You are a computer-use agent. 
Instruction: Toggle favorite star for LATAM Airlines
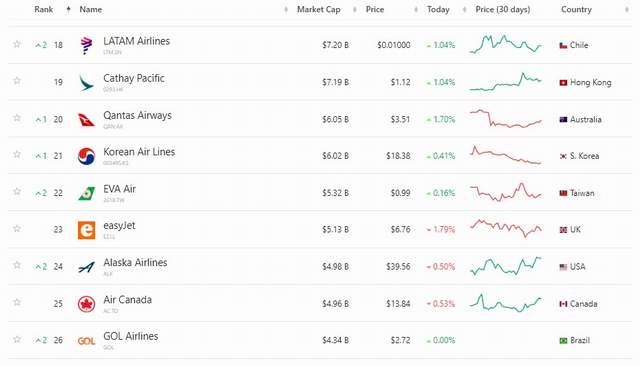coord(17,44)
